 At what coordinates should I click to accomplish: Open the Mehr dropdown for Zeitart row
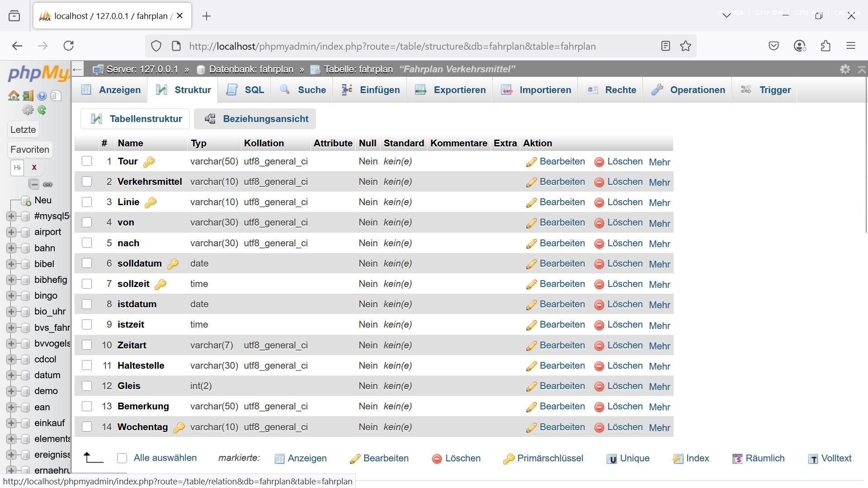[x=660, y=346]
